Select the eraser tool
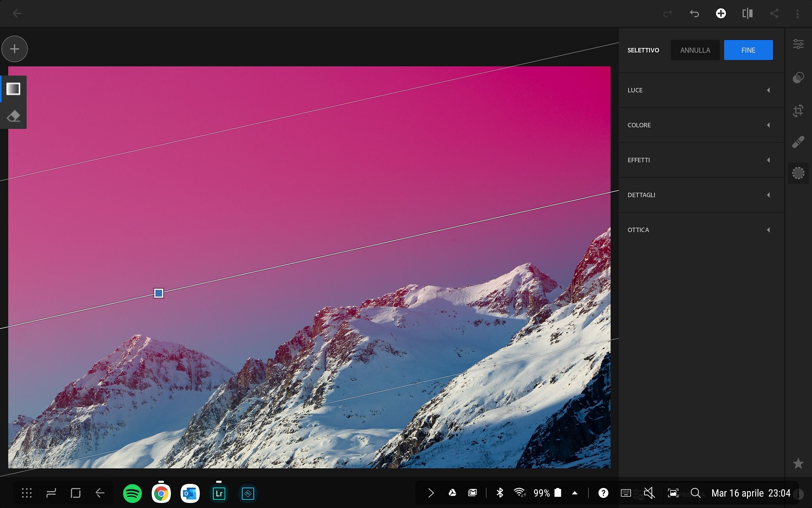812x508 pixels. point(13,116)
